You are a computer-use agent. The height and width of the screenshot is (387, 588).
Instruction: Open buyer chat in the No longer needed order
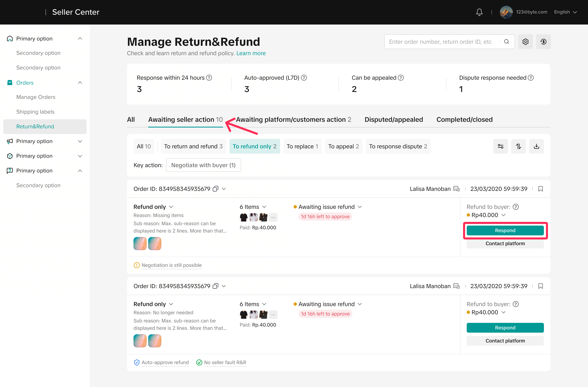point(456,286)
